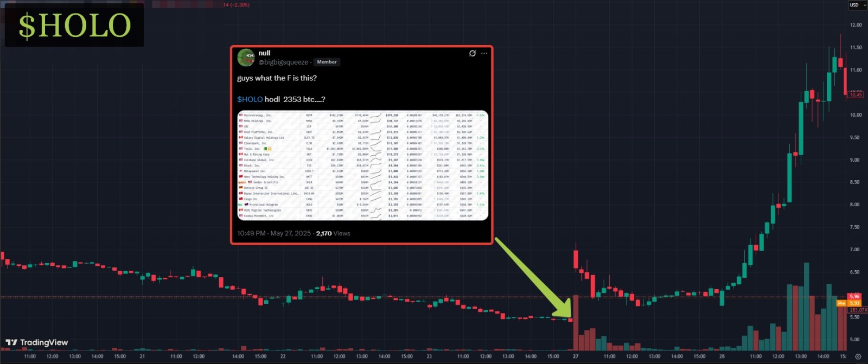The height and width of the screenshot is (364, 868).
Task: Click the Microstrategy, Inc. row in table
Action: tap(362, 116)
